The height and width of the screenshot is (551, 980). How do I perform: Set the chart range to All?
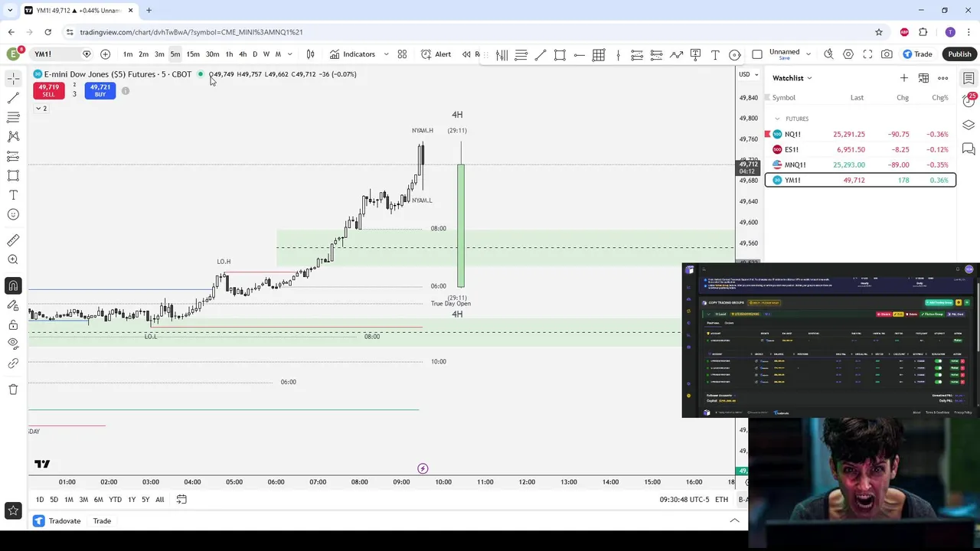click(159, 500)
